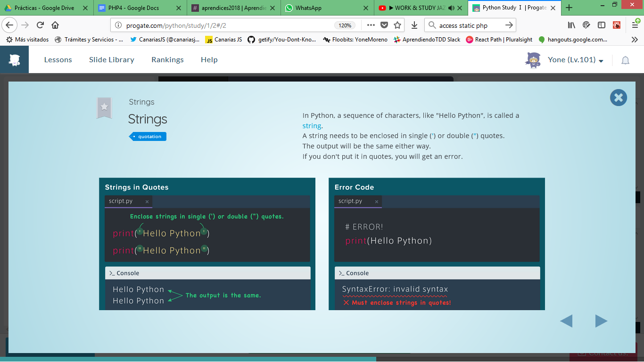Screen dimensions: 644x362
Task: Click the 120% zoom indicator
Action: [346, 25]
